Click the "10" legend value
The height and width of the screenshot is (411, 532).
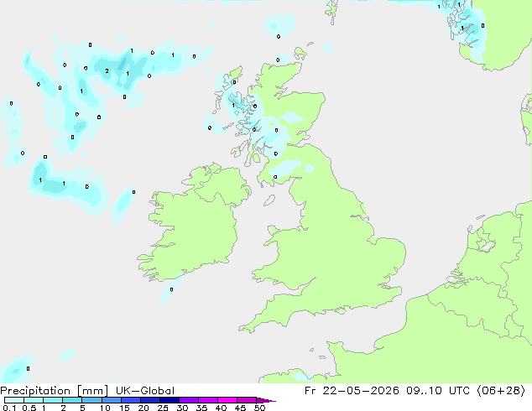(x=105, y=408)
